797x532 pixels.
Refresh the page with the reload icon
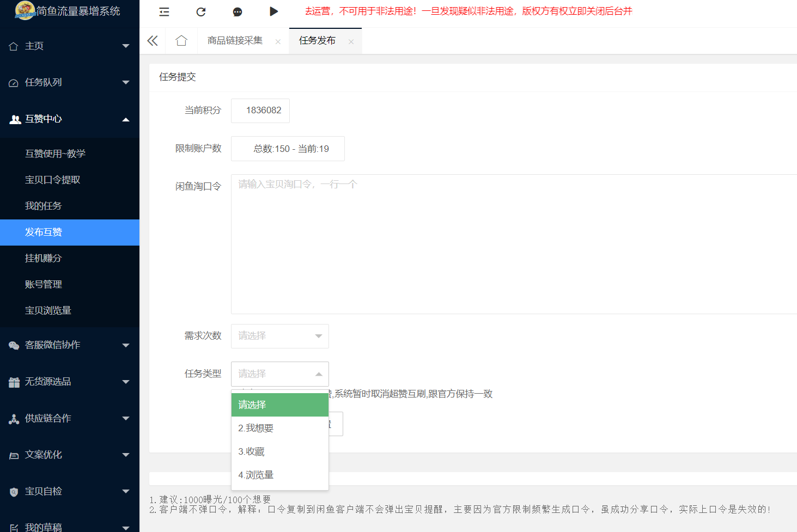click(x=200, y=12)
